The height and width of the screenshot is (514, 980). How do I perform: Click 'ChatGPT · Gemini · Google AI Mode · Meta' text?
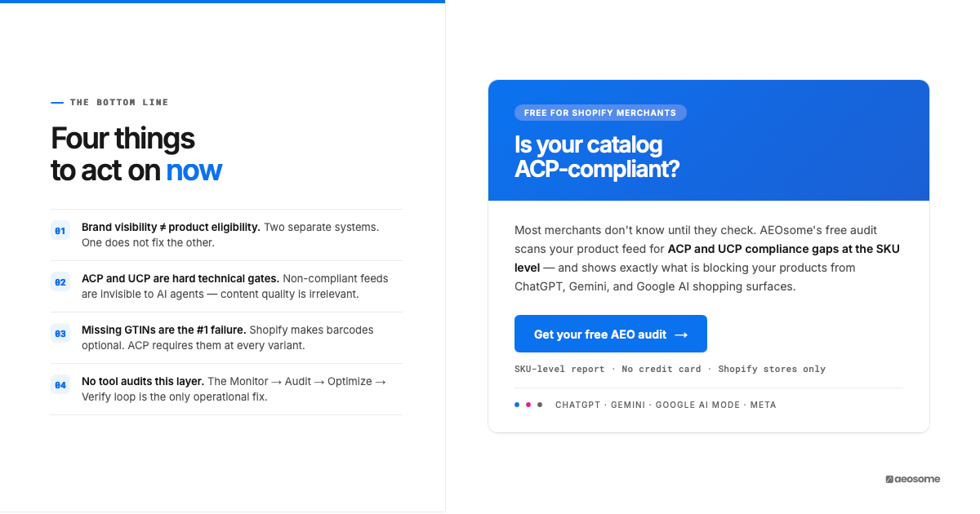point(666,405)
